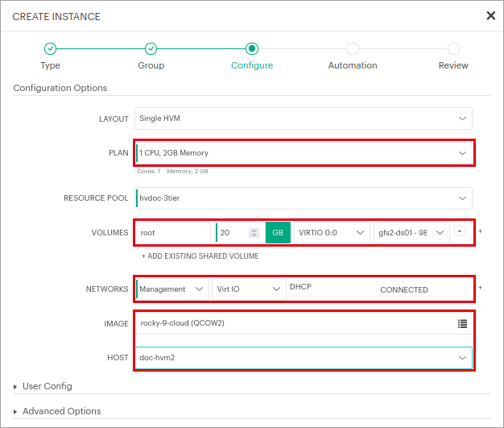Image resolution: width=504 pixels, height=428 pixels.
Task: Click the green GB unit button
Action: tap(278, 232)
